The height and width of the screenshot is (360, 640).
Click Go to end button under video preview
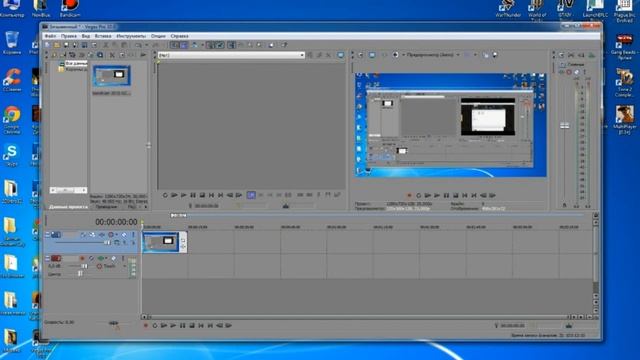tap(474, 196)
